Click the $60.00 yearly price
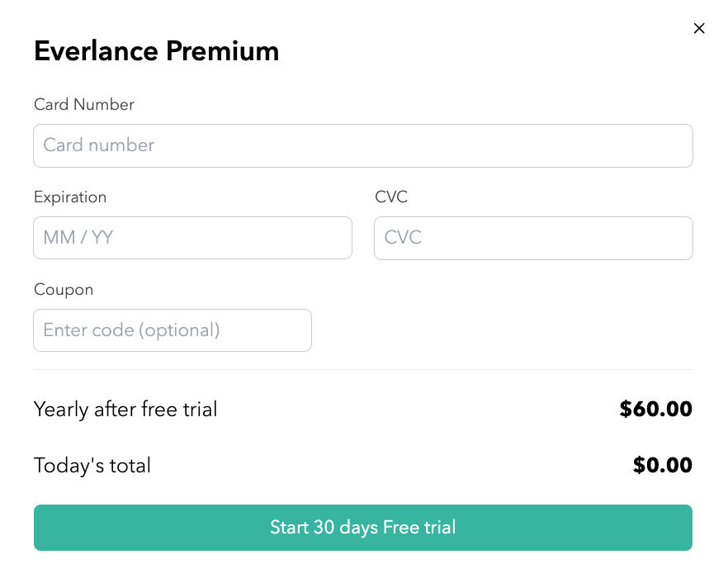The width and height of the screenshot is (728, 583). coord(655,410)
